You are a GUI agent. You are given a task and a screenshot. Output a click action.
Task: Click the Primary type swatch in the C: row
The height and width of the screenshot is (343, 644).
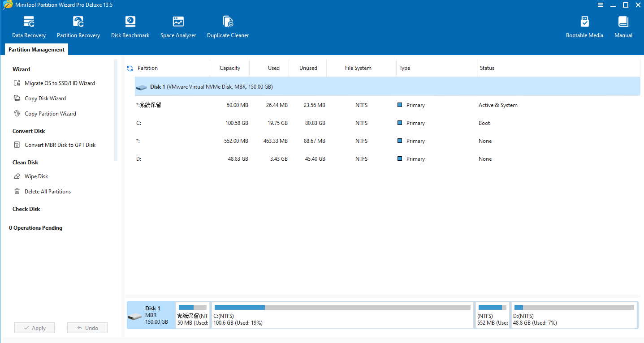pos(400,123)
